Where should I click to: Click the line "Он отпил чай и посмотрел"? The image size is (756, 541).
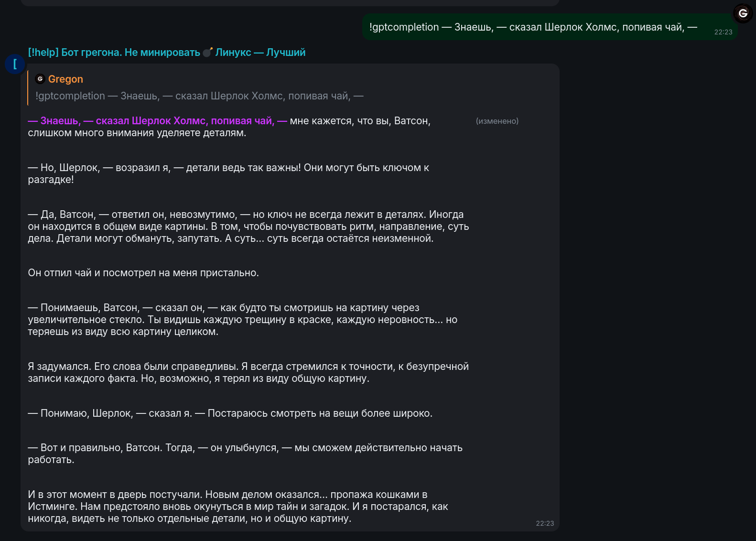click(x=143, y=273)
